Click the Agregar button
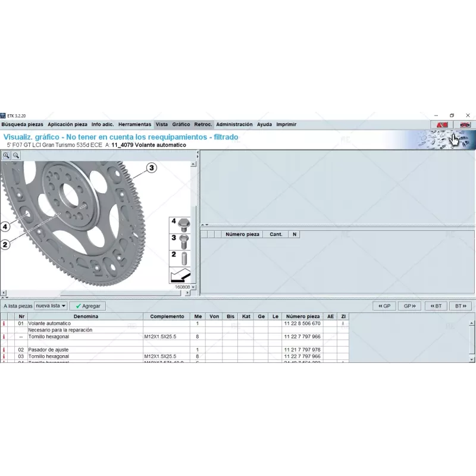Image resolution: width=476 pixels, height=476 pixels. click(87, 305)
